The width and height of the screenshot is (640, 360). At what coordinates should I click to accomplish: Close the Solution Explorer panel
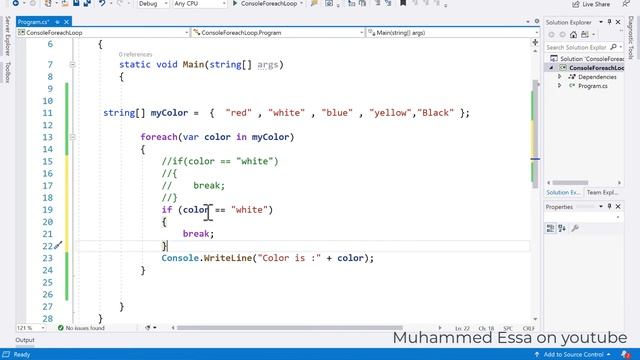tap(618, 22)
